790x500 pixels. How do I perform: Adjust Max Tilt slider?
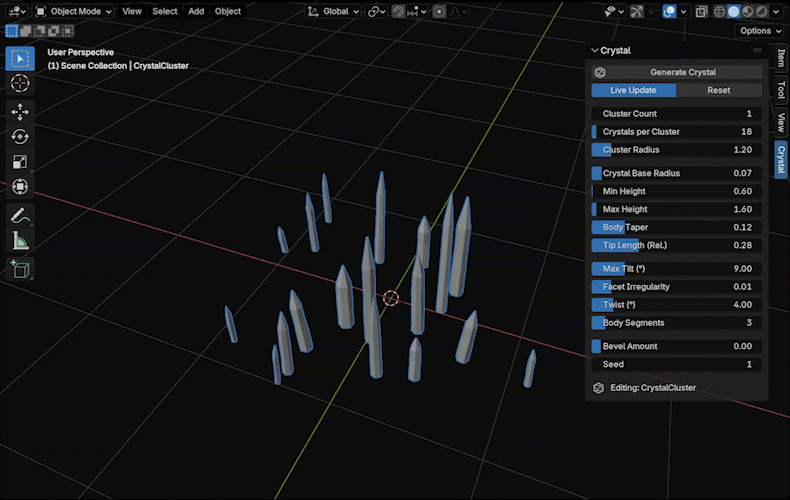[677, 269]
